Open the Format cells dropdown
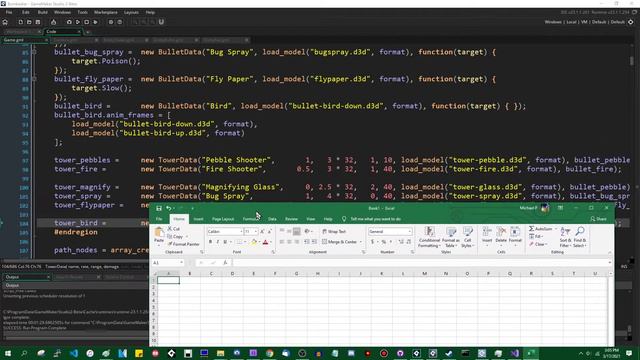This screenshot has height=360, width=640. click(x=515, y=236)
